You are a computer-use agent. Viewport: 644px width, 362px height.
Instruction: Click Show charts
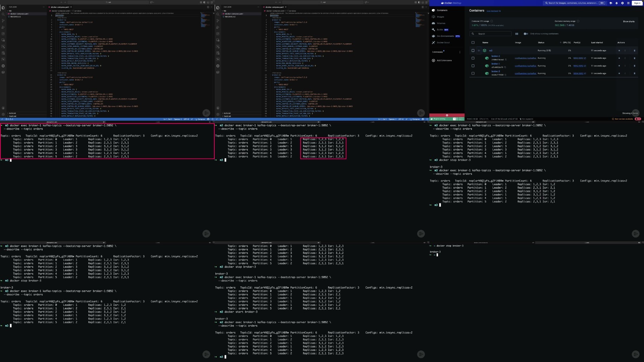(629, 21)
